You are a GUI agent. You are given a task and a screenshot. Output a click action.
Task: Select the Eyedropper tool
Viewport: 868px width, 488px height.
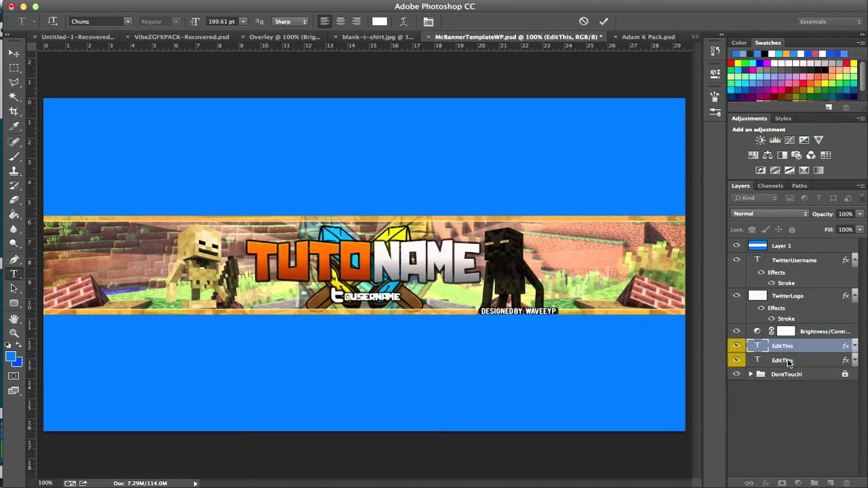tap(14, 126)
